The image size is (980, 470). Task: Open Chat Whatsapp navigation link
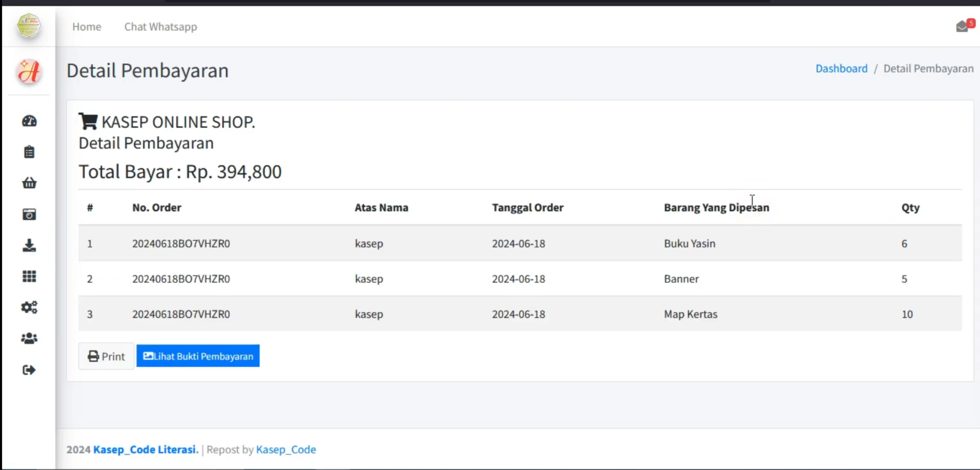(161, 26)
